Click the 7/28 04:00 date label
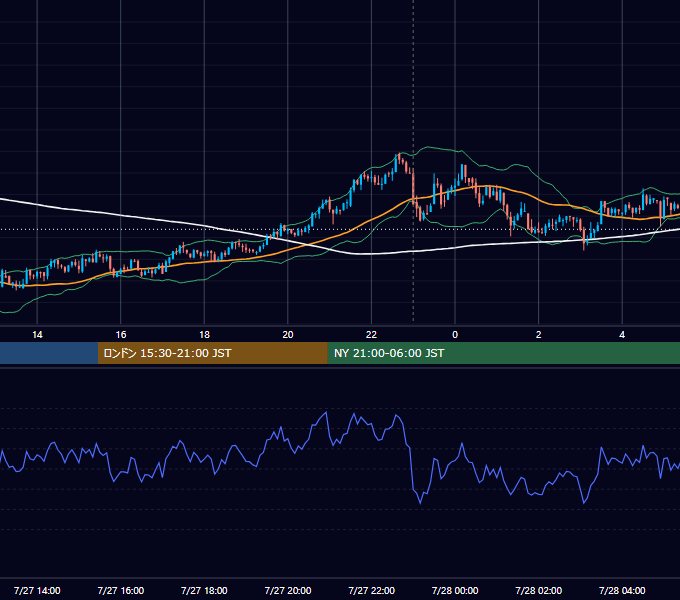This screenshot has width=680, height=600. point(622,590)
